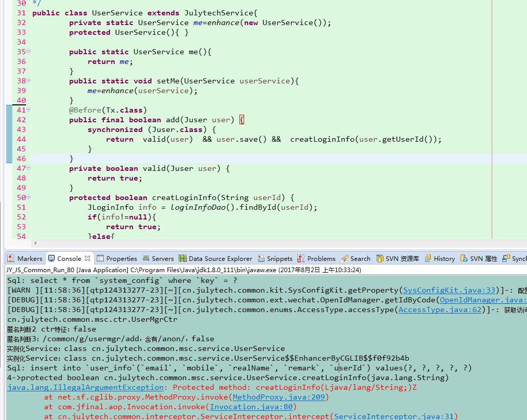Open Data Source Explorer tab
Viewport: 527px width, 420px height.
[x=215, y=258]
